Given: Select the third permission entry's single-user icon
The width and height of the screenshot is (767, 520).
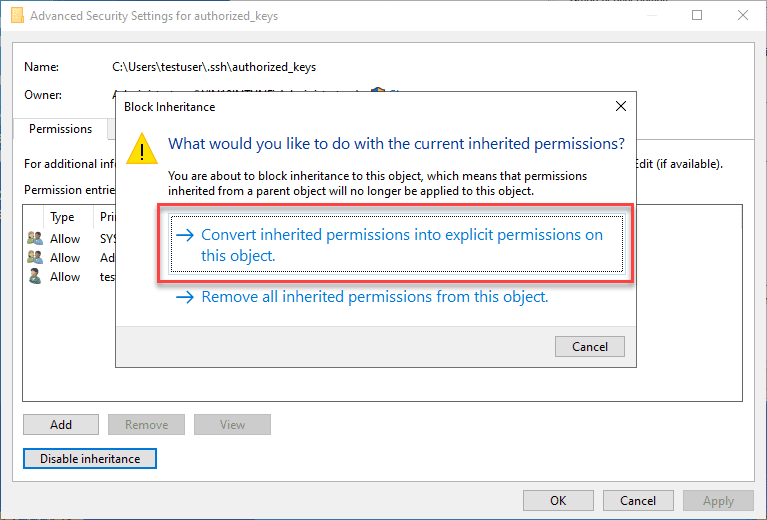Looking at the screenshot, I should (35, 277).
